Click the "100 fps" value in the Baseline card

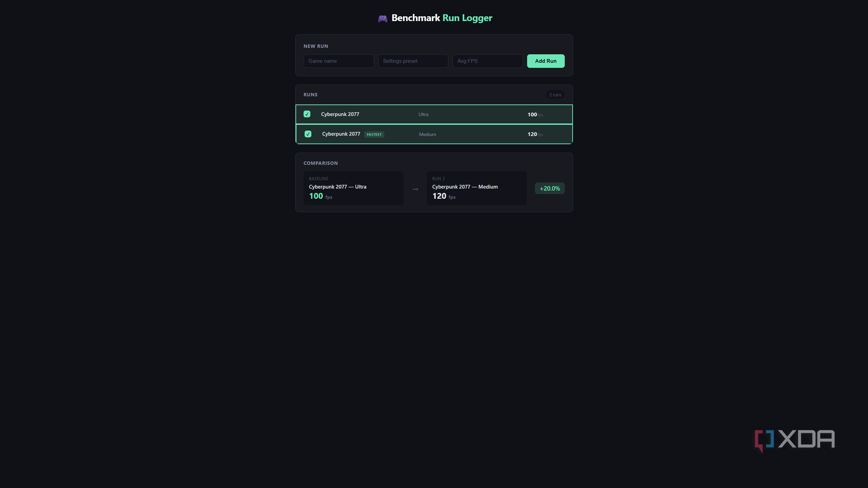321,196
